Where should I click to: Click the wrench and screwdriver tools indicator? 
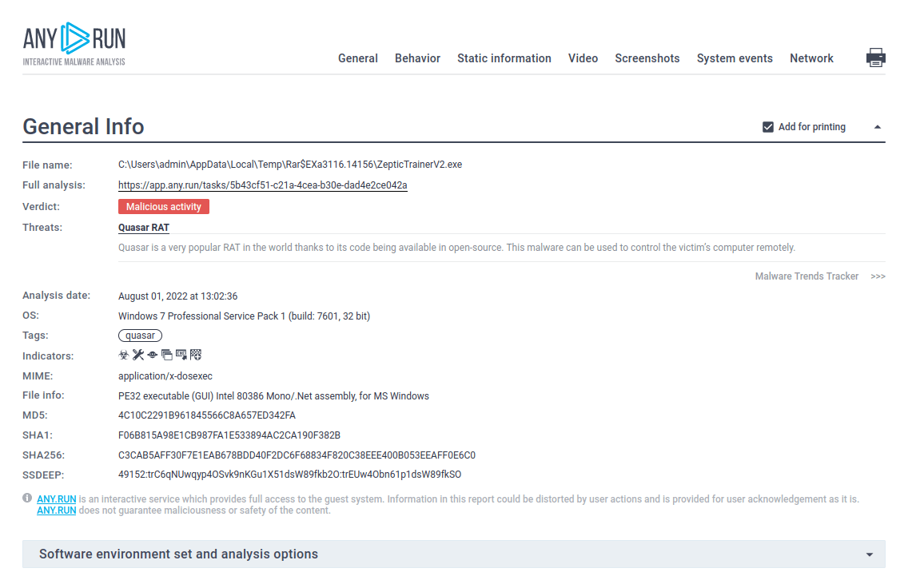point(138,355)
